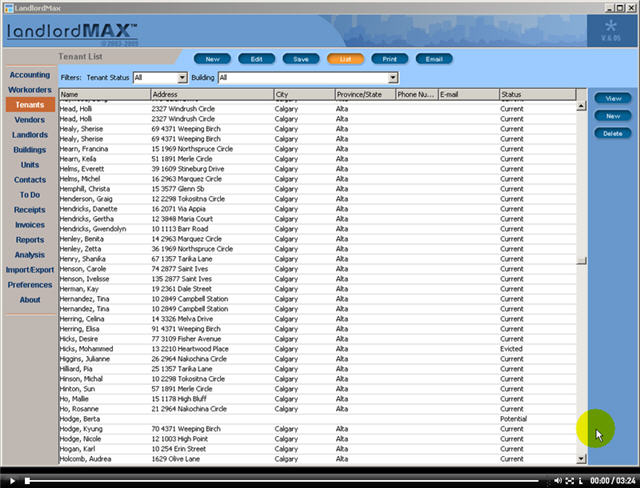Open the Building filter dropdown
The image size is (640, 488).
click(x=393, y=78)
